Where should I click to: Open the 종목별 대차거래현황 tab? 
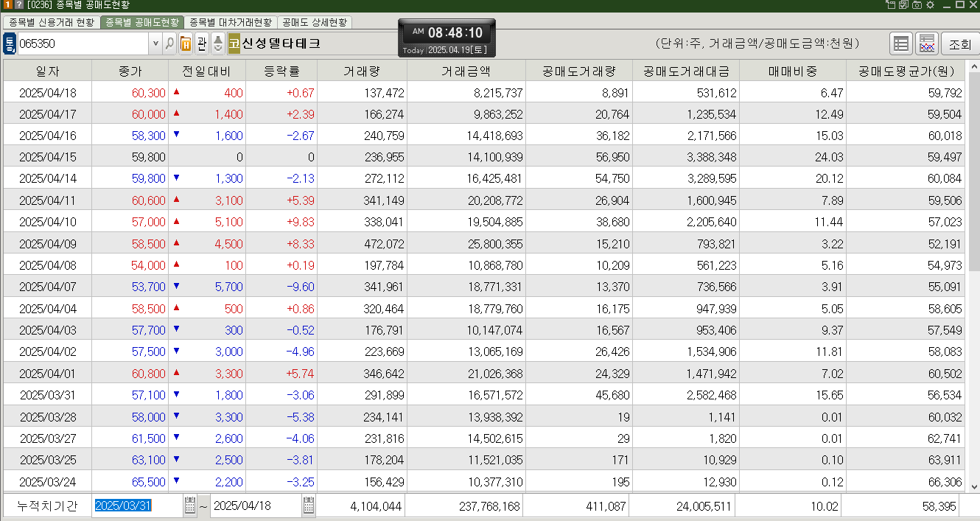(230, 22)
